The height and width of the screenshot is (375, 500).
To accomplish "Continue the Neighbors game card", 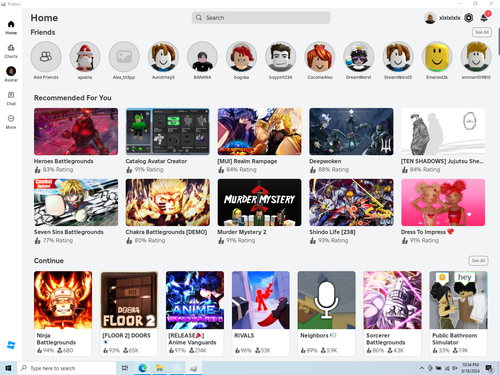I will click(327, 313).
